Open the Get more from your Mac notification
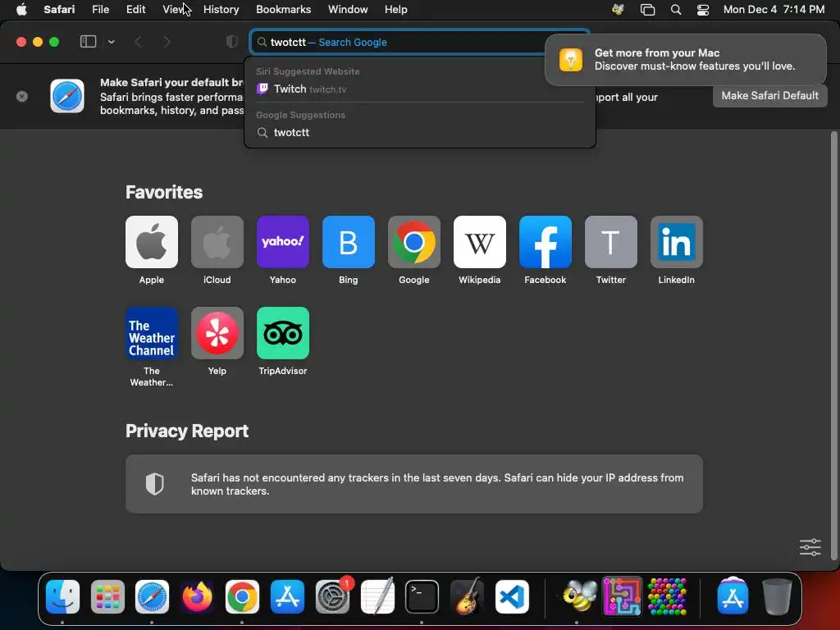Screen dimensions: 840x630 click(x=686, y=59)
